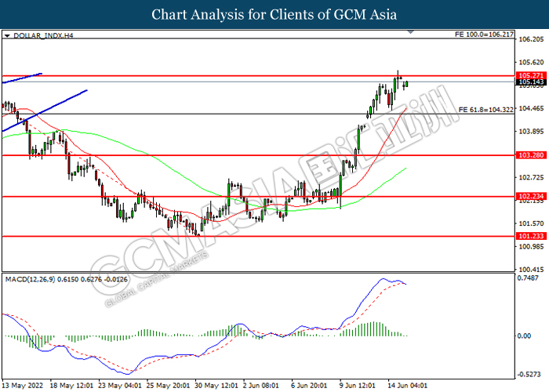Click the Chart Analysis for Clients title

(274, 15)
